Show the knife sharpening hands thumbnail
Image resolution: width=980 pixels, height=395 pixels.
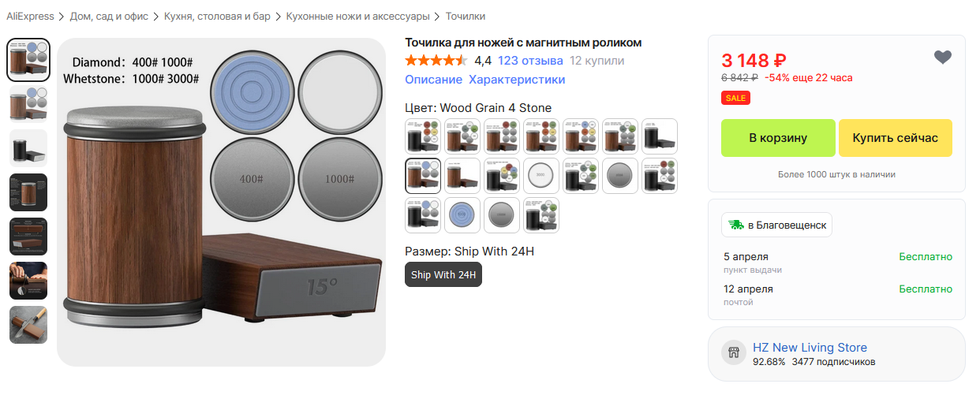point(28,281)
